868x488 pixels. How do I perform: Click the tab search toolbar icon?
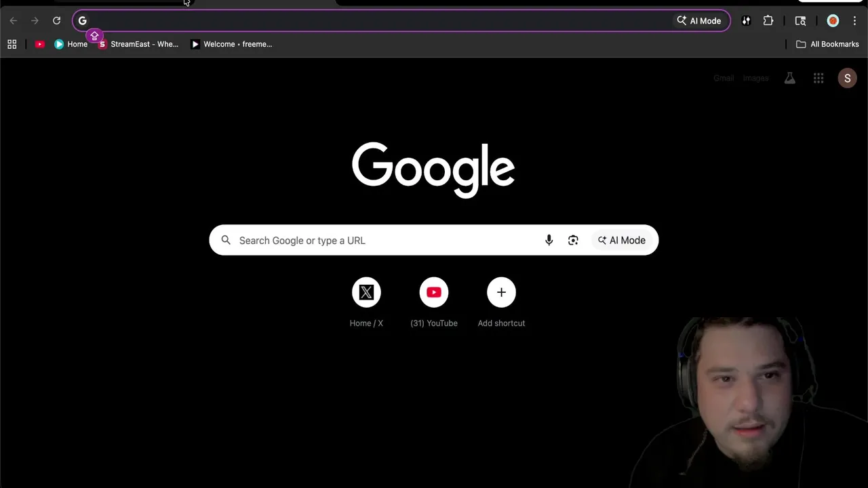[x=800, y=21]
